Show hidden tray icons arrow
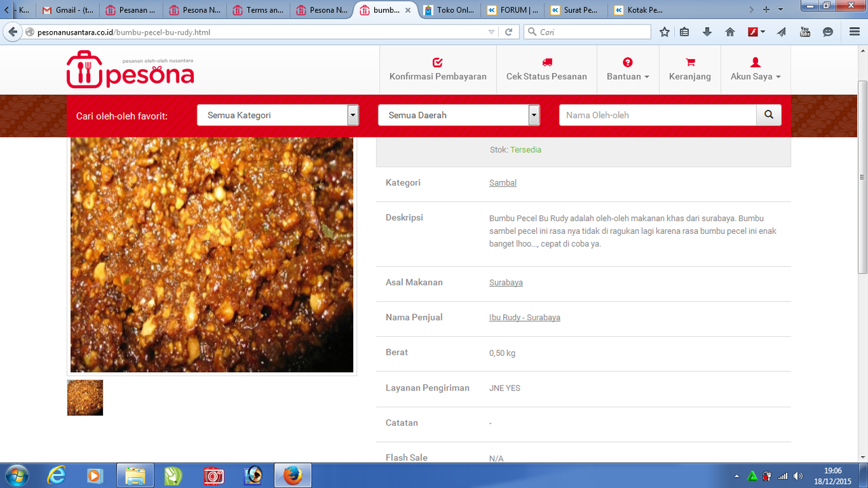 [x=737, y=476]
